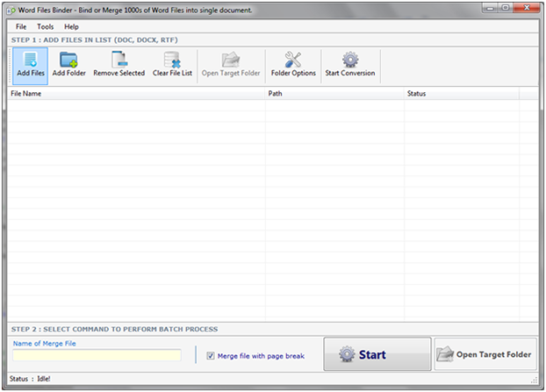Viewport: 546px width, 392px height.
Task: Sort by Path column header
Action: tap(334, 94)
